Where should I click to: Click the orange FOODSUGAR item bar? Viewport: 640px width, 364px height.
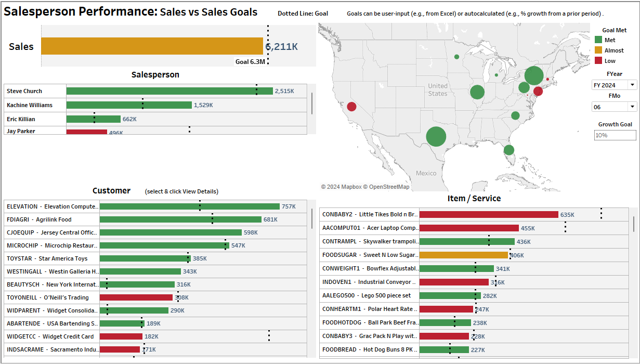pyautogui.click(x=463, y=255)
